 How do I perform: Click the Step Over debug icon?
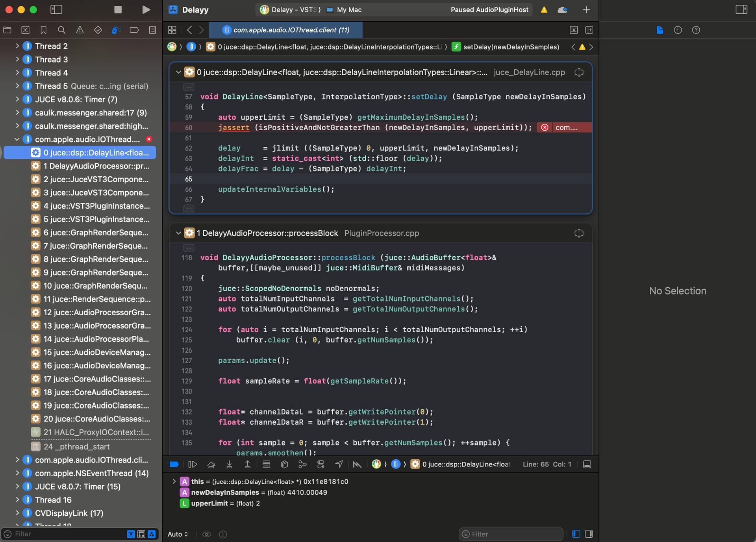pos(211,464)
